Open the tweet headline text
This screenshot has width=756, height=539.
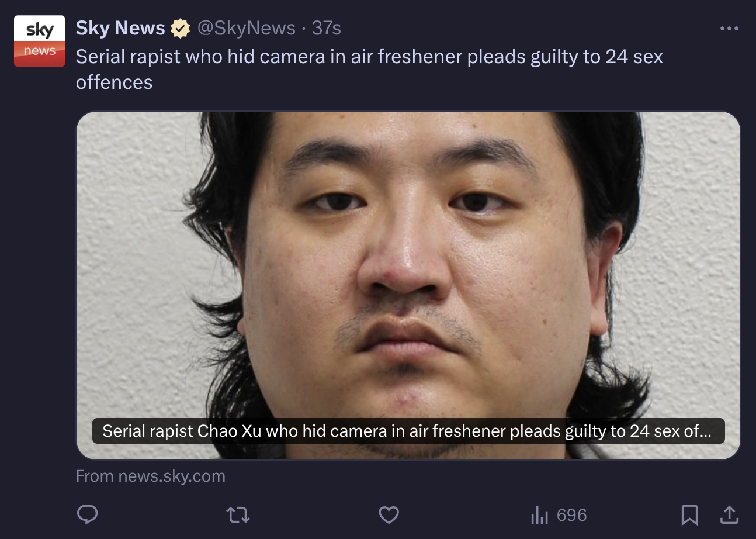[369, 69]
